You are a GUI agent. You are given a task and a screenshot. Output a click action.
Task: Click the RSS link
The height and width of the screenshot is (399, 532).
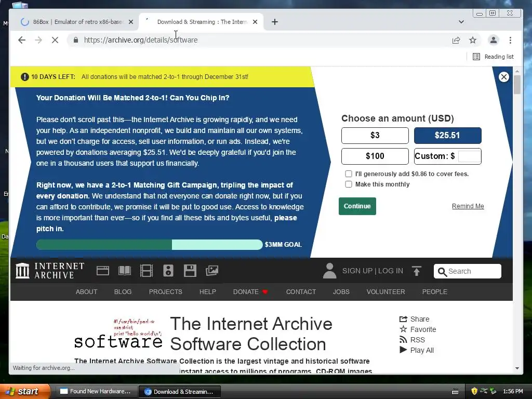click(412, 340)
